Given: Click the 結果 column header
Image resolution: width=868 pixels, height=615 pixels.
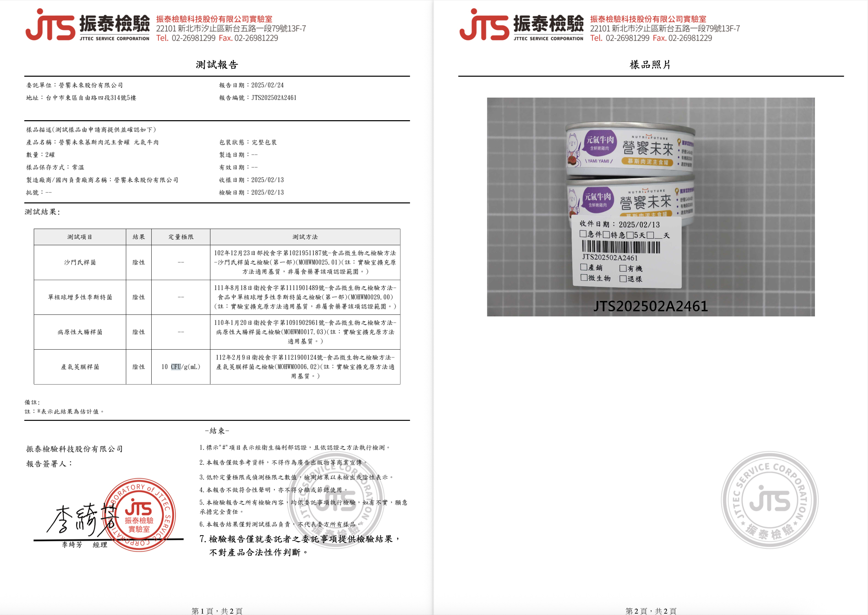Looking at the screenshot, I should (x=139, y=237).
